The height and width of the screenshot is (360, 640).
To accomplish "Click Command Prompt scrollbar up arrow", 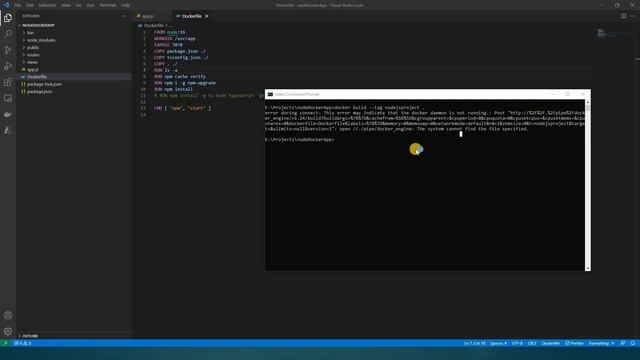I will (x=588, y=102).
